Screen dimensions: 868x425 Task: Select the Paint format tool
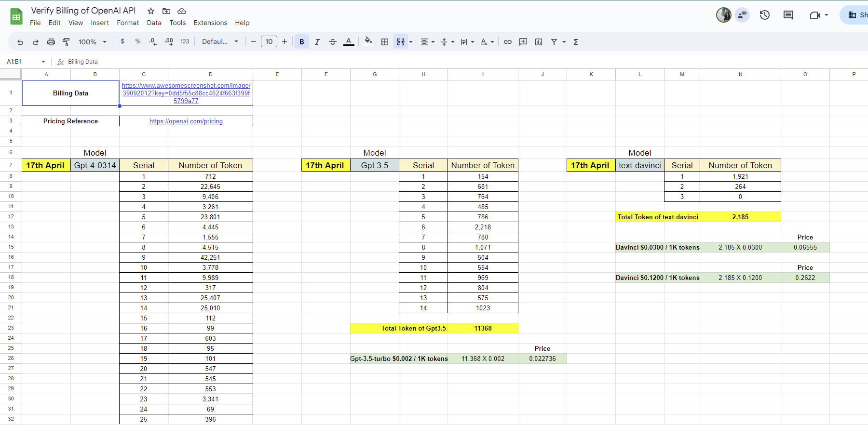point(66,42)
